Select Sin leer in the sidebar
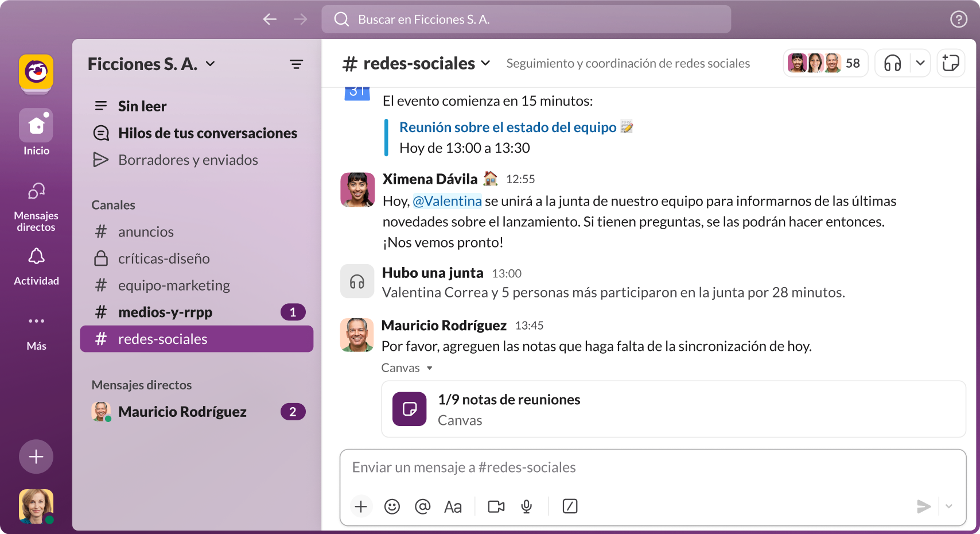Image resolution: width=980 pixels, height=534 pixels. 142,106
